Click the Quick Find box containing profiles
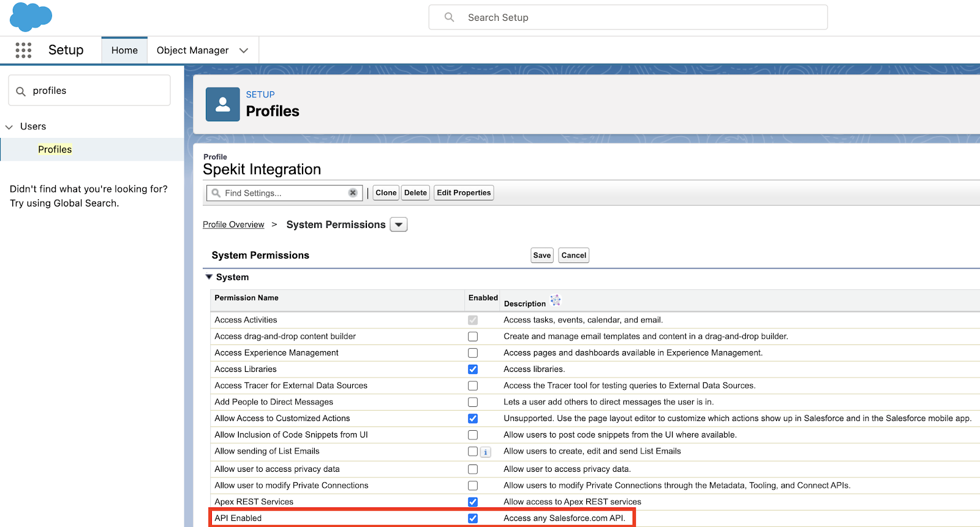980x527 pixels. pyautogui.click(x=89, y=91)
